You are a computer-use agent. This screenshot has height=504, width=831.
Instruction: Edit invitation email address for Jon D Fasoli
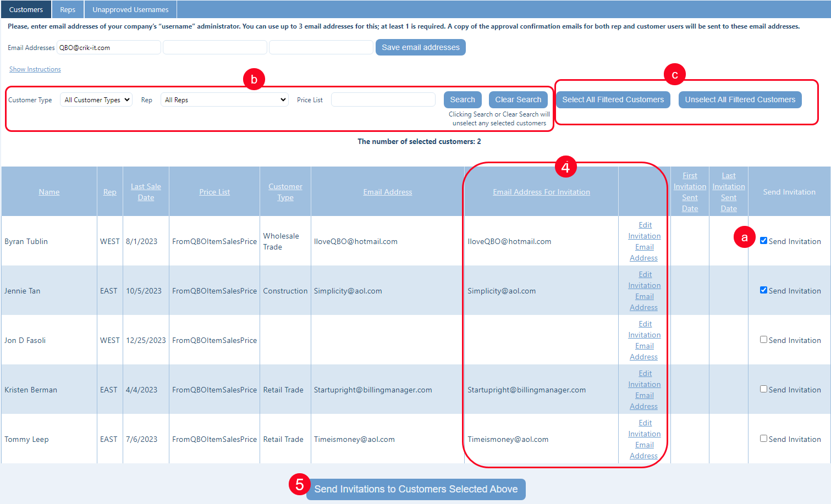644,340
